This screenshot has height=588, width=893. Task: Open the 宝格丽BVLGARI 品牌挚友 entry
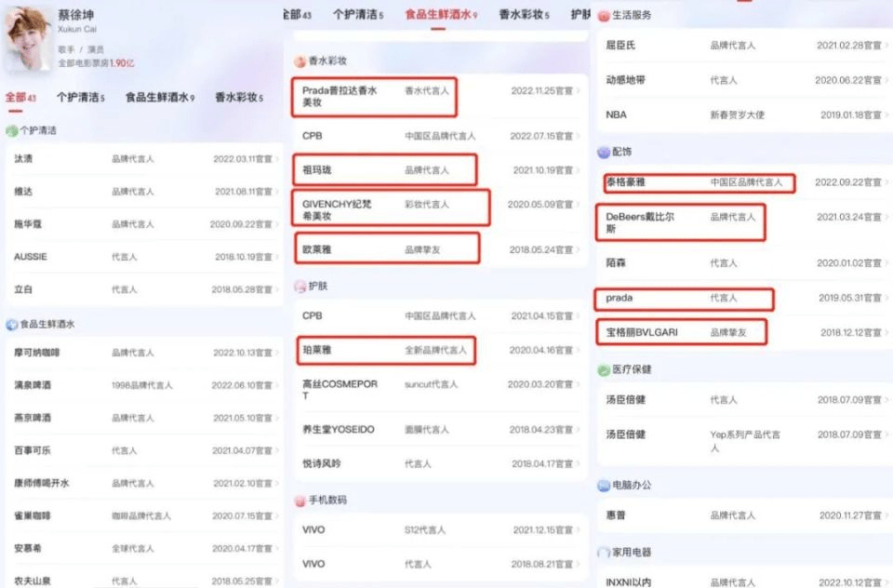(745, 333)
